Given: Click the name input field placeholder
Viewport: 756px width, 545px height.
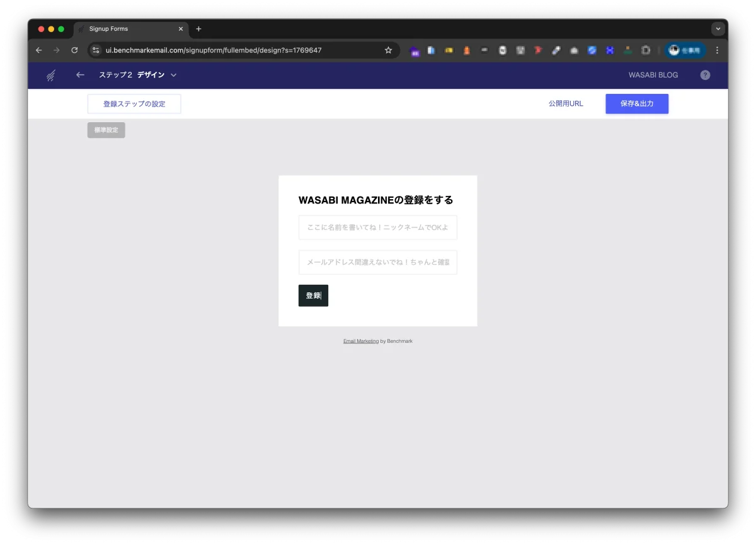Looking at the screenshot, I should [378, 227].
